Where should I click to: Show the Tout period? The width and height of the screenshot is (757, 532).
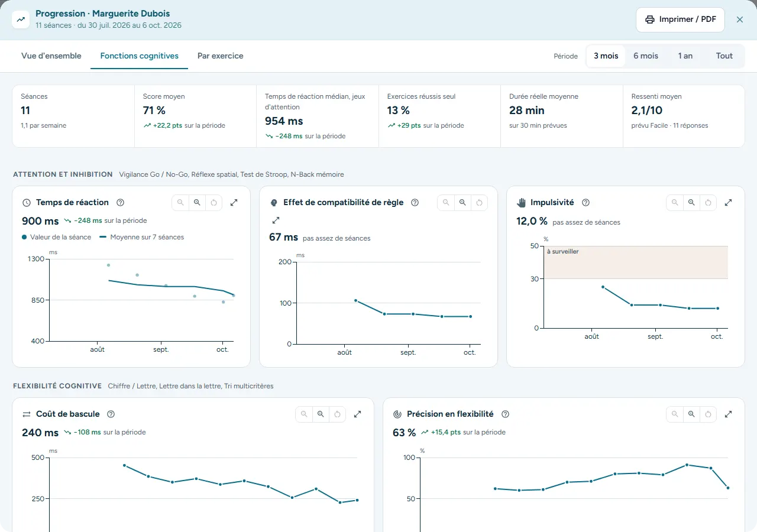point(724,56)
